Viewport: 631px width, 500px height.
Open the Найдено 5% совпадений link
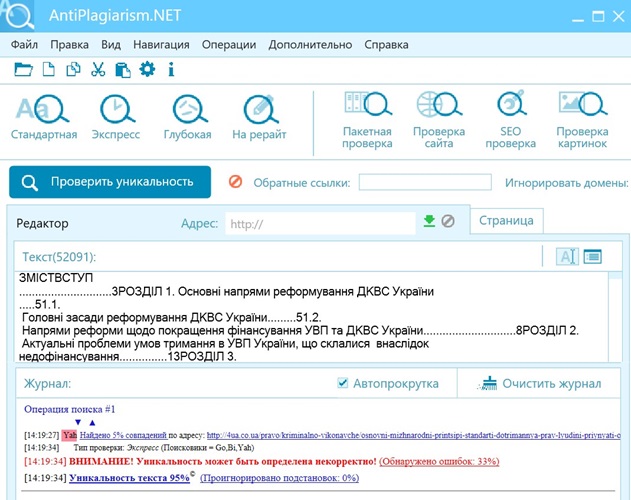(x=123, y=435)
